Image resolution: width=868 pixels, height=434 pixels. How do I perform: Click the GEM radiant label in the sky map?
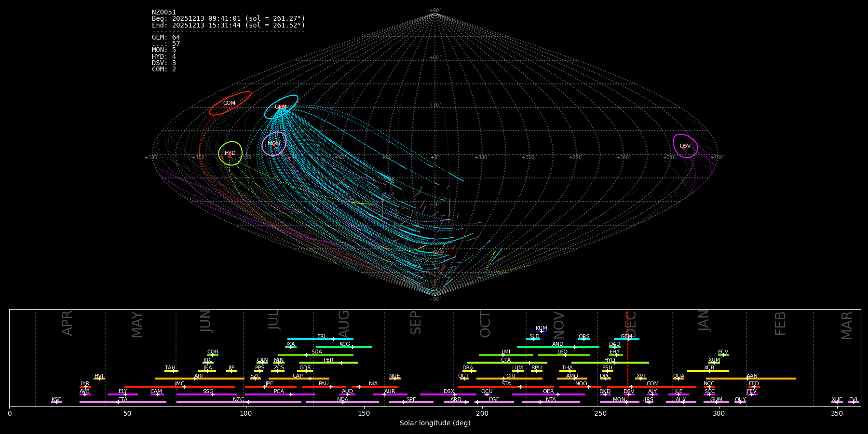pos(281,107)
